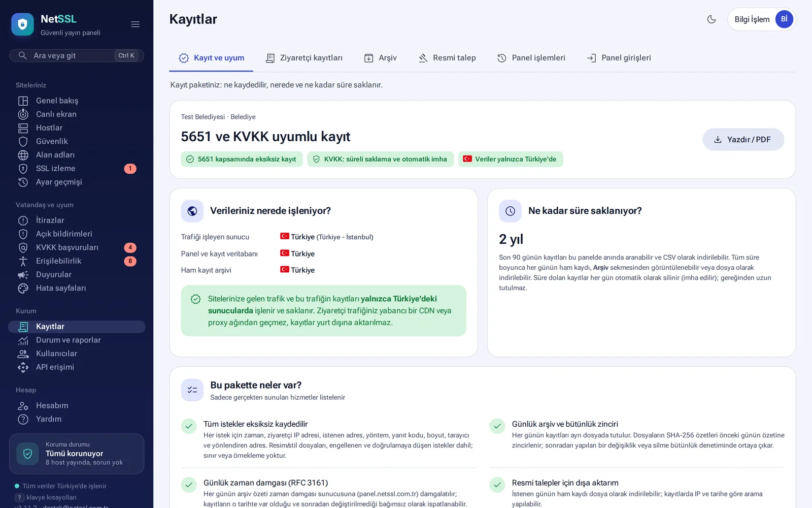The image size is (812, 508).
Task: Open Duyurular megaphone item
Action: (77, 275)
